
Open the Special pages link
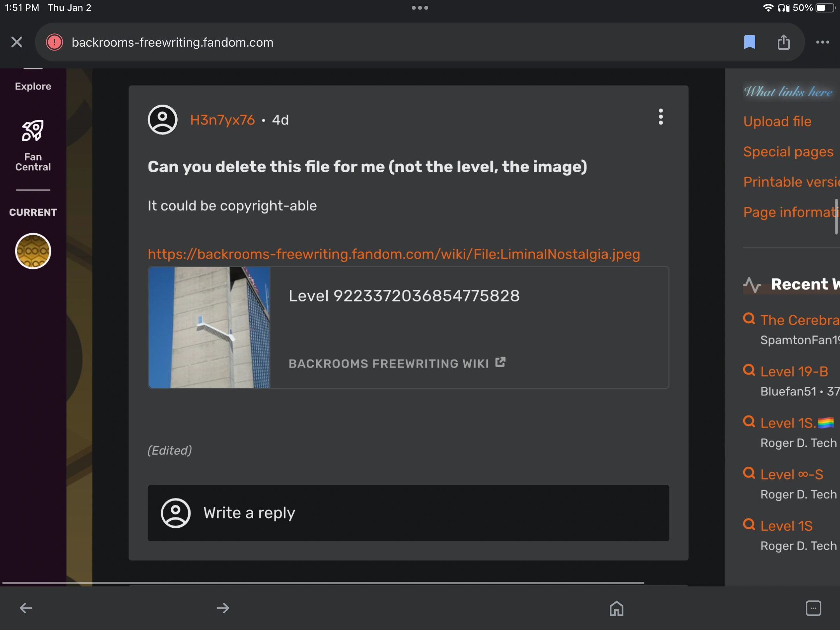(x=788, y=152)
